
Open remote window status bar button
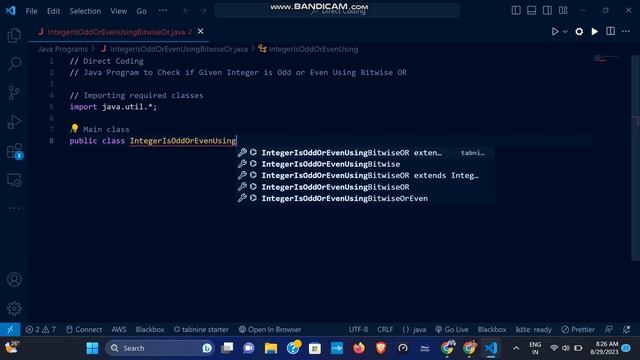(x=10, y=329)
